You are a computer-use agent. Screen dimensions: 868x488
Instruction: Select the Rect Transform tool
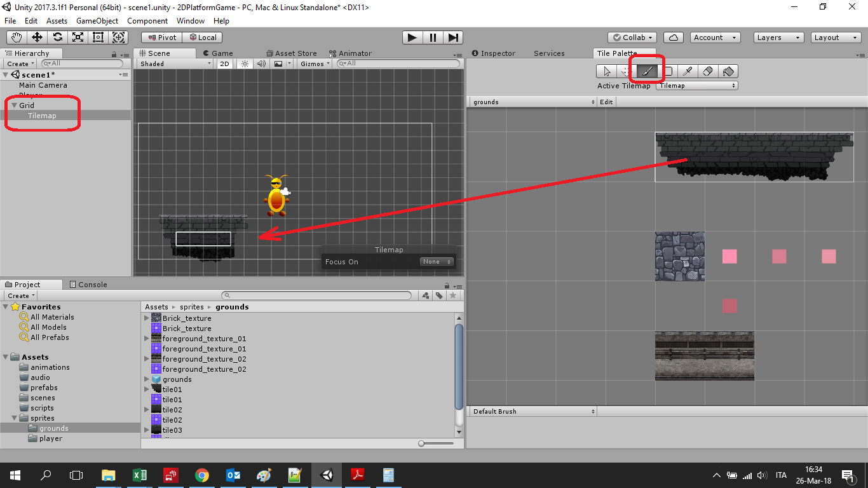98,37
